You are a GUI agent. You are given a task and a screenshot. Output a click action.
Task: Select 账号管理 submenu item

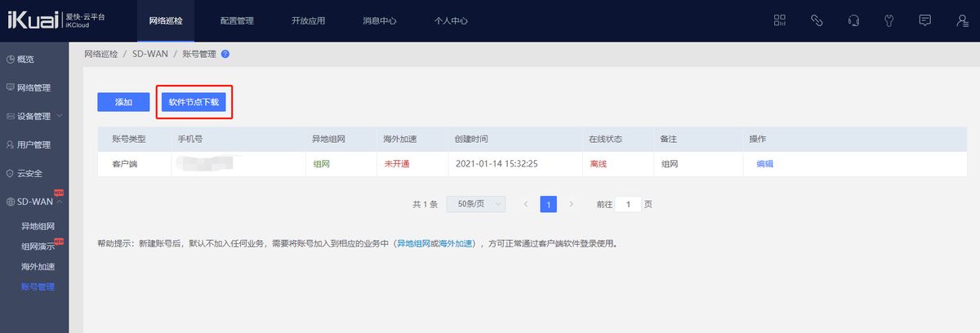coord(38,287)
